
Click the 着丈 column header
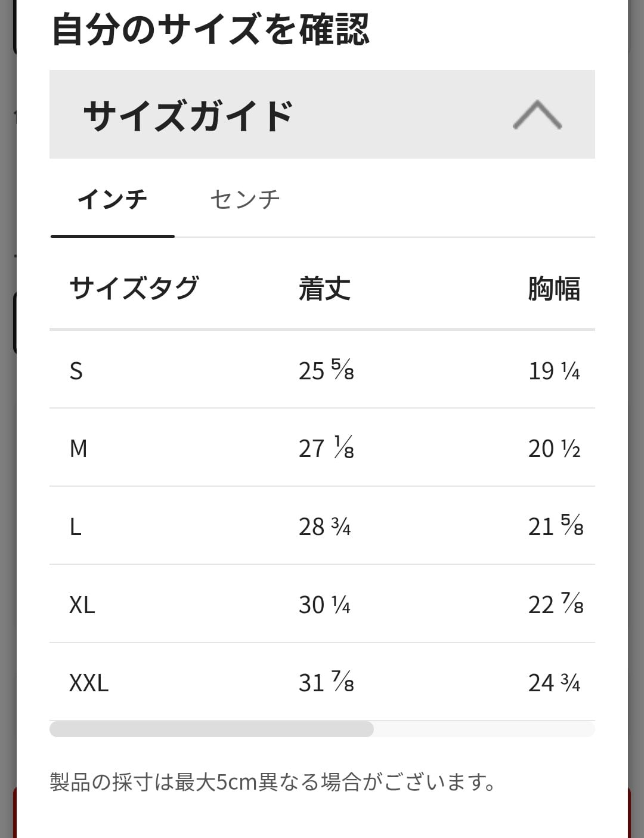click(x=324, y=289)
